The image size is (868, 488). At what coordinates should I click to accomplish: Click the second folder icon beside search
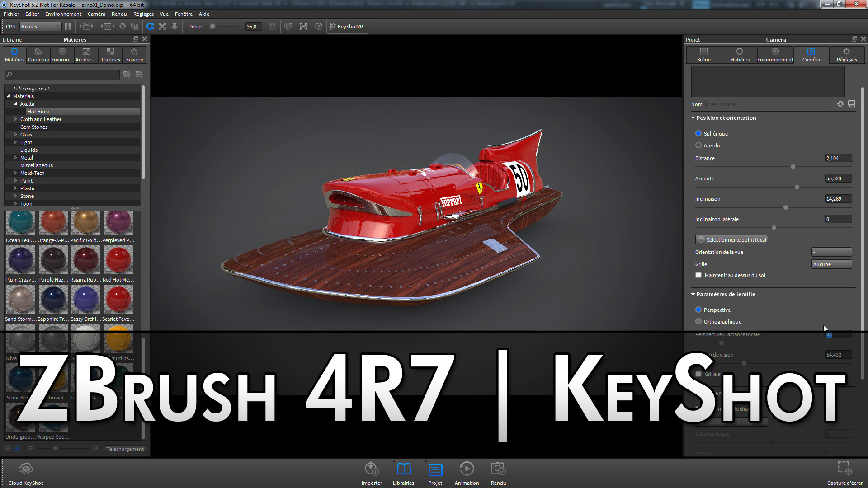[139, 74]
